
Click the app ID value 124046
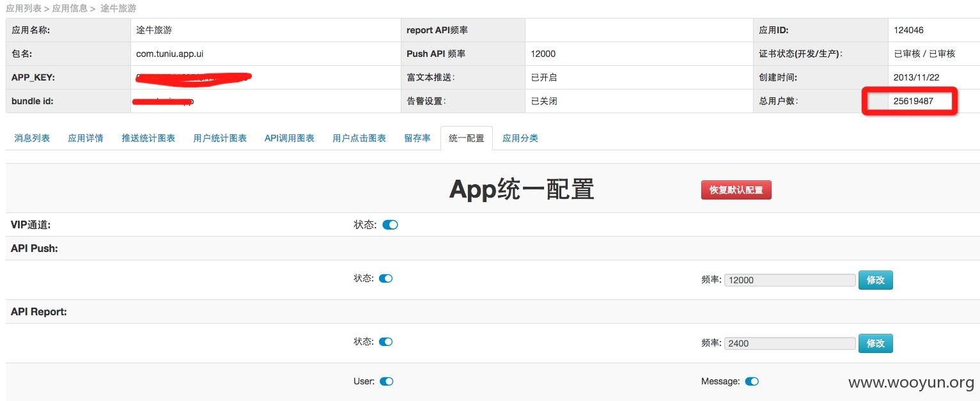click(x=908, y=30)
